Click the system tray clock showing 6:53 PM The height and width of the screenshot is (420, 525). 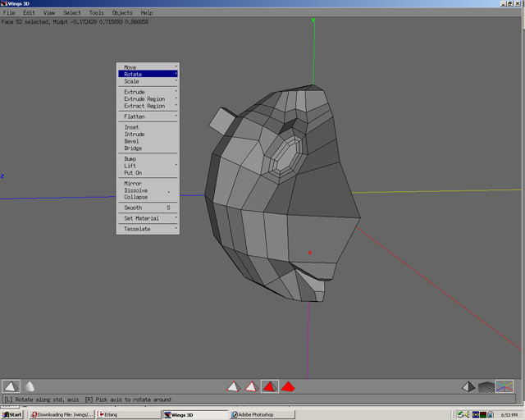[x=509, y=415]
